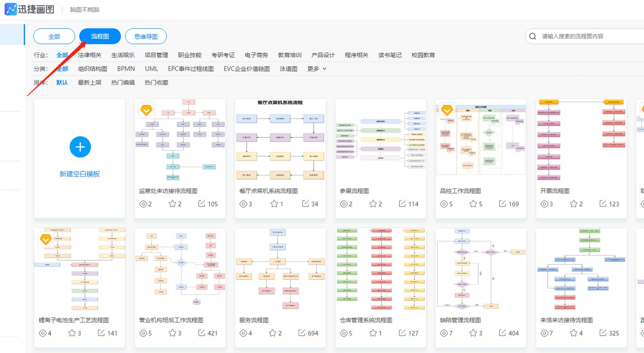Image resolution: width=644 pixels, height=353 pixels.
Task: Click star favorite icon on 监察处来访接待流程图
Action: (172, 204)
